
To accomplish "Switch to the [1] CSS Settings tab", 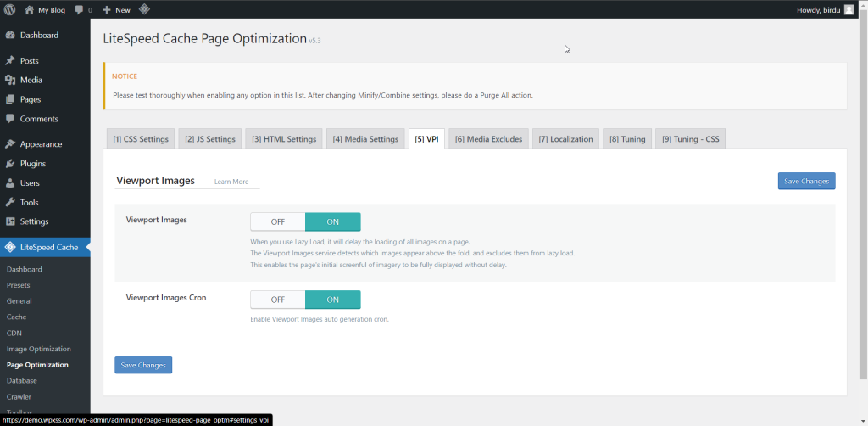I will [141, 139].
